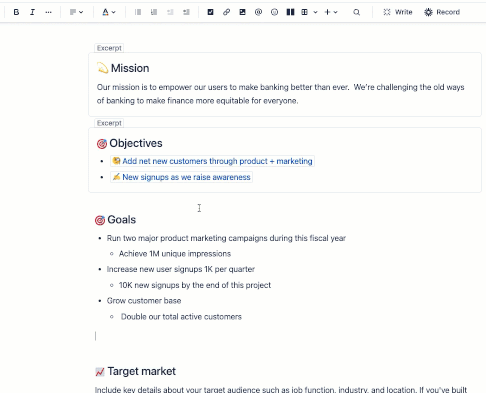Click the Write AI button
The height and width of the screenshot is (393, 486).
click(397, 12)
